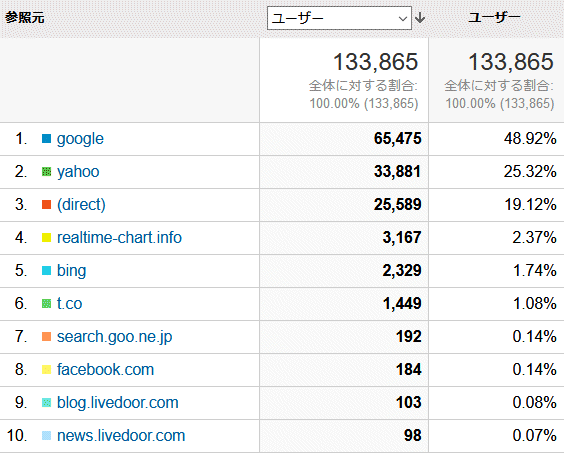The width and height of the screenshot is (564, 454).
Task: Open realtime-chart.info referrer link
Action: pyautogui.click(x=119, y=238)
